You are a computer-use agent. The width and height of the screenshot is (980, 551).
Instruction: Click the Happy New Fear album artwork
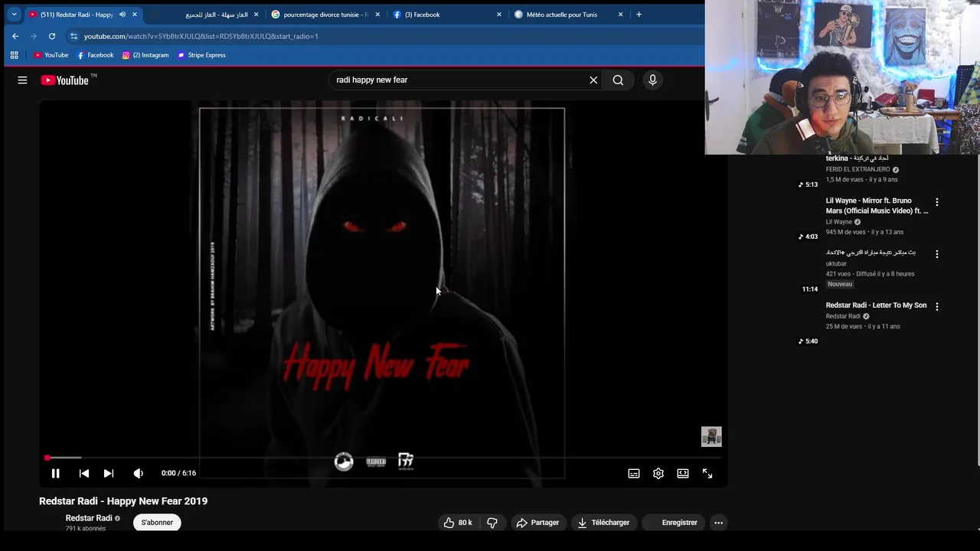pyautogui.click(x=382, y=293)
